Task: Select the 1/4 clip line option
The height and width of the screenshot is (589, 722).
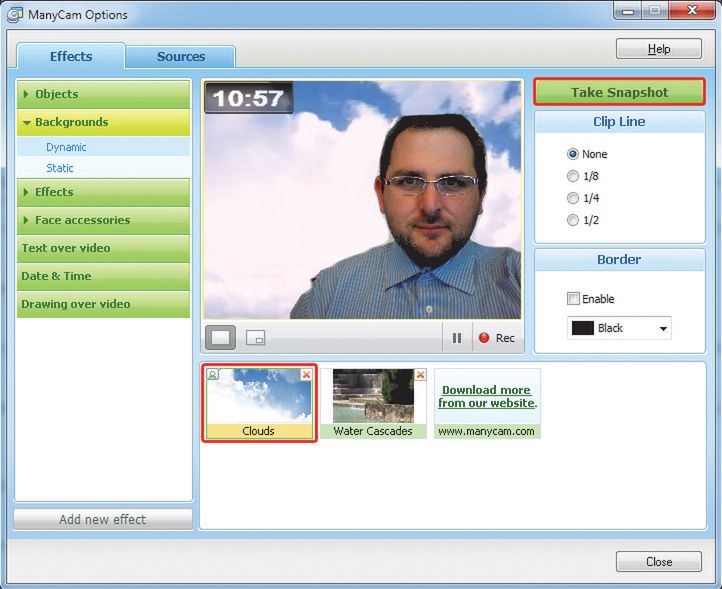Action: point(573,198)
